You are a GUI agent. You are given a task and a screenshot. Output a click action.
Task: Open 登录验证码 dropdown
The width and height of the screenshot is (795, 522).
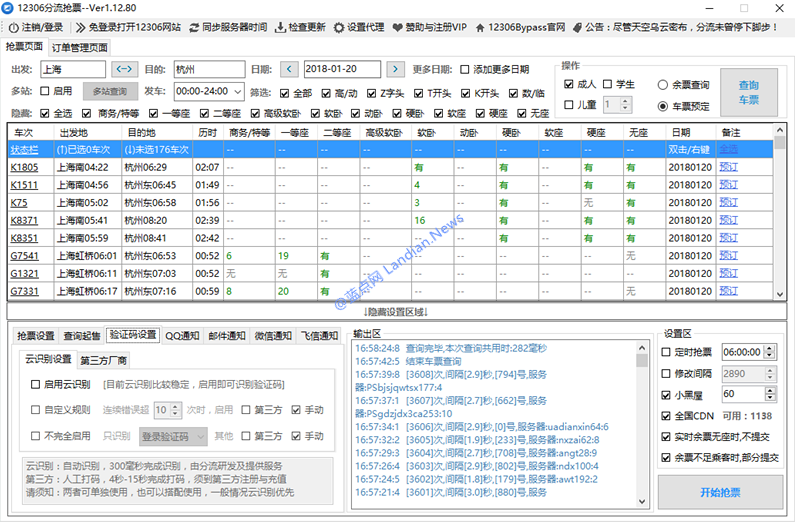click(173, 436)
